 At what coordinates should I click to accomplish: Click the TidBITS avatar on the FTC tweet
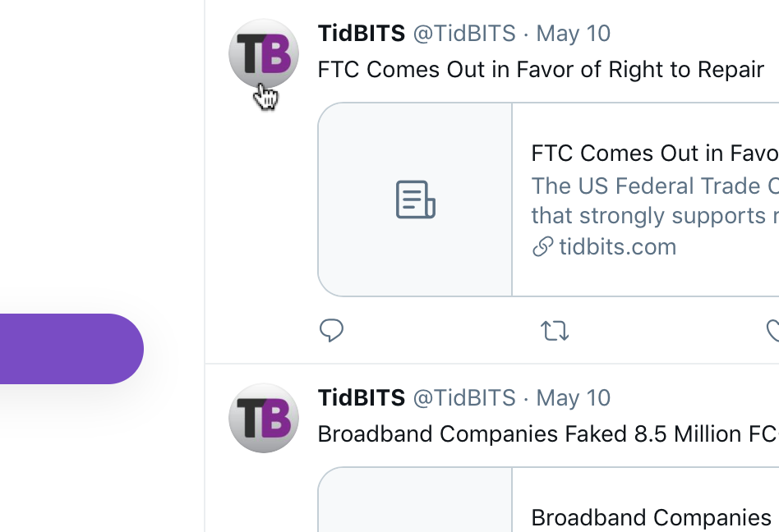(263, 54)
